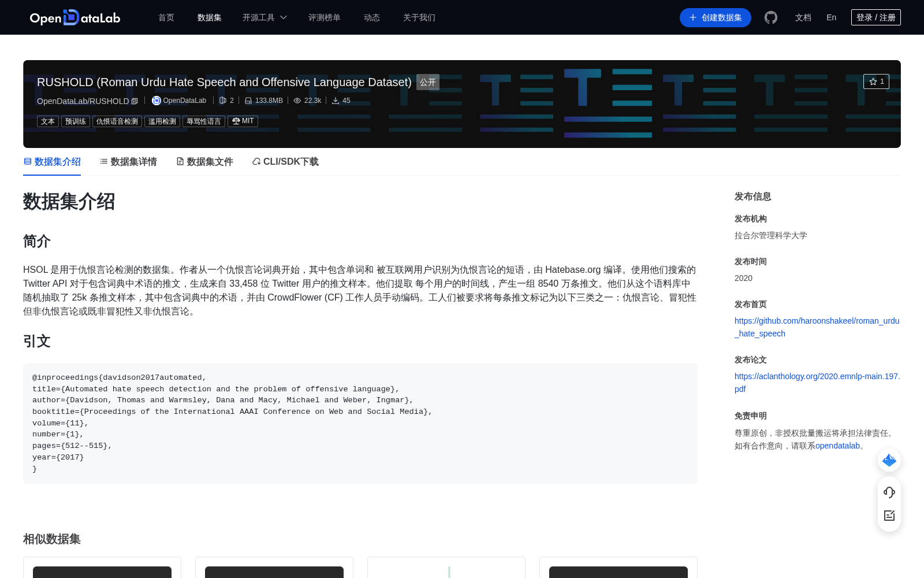Click the 辱骂性语言 tag
Screen dimensions: 924x578
[x=204, y=121]
